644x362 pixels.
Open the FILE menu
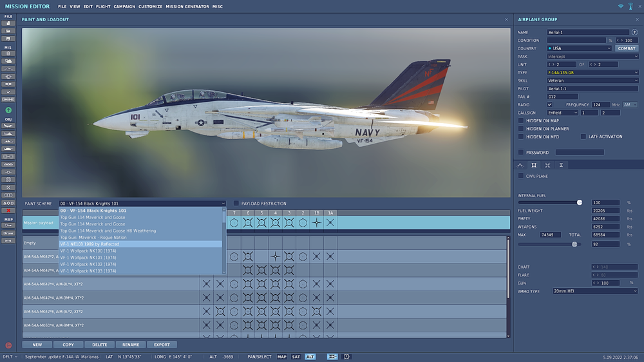coord(62,6)
